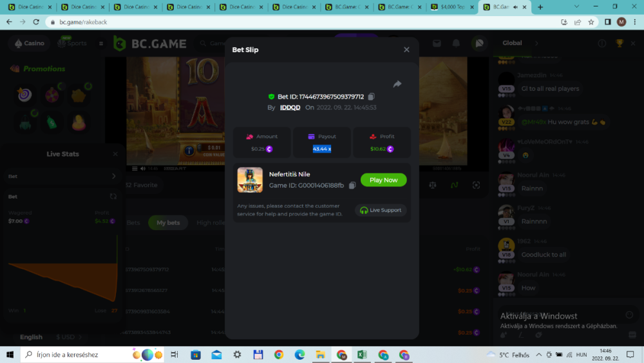
Task: Click the Nefertitis Nile game thumbnail
Action: pyautogui.click(x=250, y=180)
